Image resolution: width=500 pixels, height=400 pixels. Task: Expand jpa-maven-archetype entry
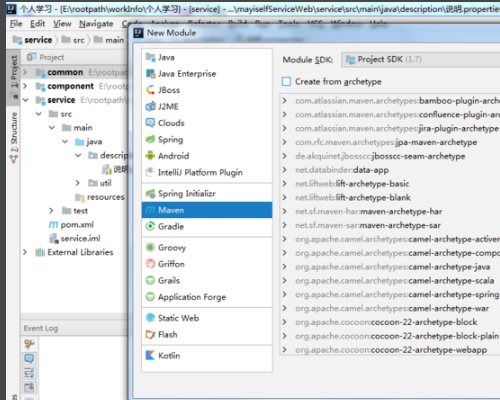[x=284, y=142]
